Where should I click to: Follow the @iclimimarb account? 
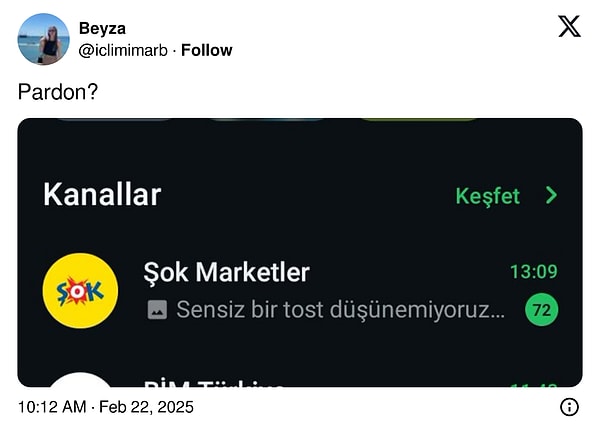click(207, 50)
